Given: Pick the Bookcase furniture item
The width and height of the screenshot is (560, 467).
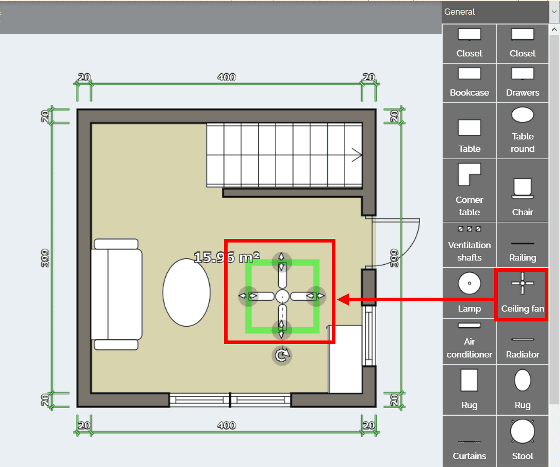Looking at the screenshot, I should click(x=469, y=83).
